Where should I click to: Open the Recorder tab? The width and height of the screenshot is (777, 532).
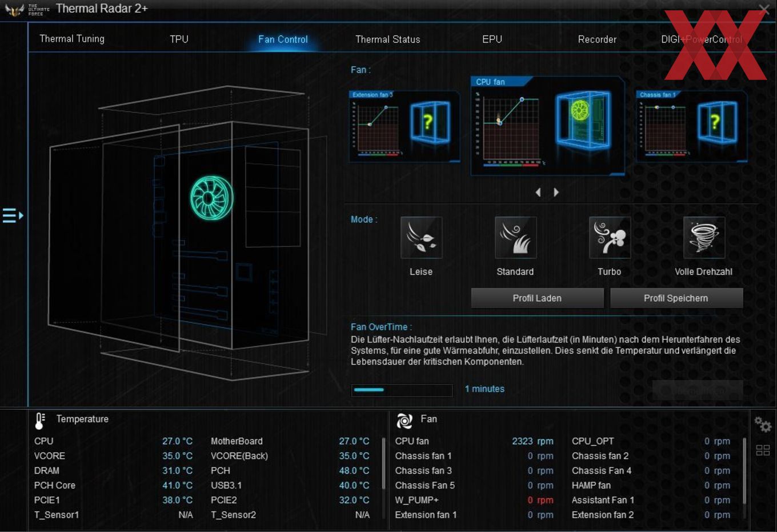(597, 39)
